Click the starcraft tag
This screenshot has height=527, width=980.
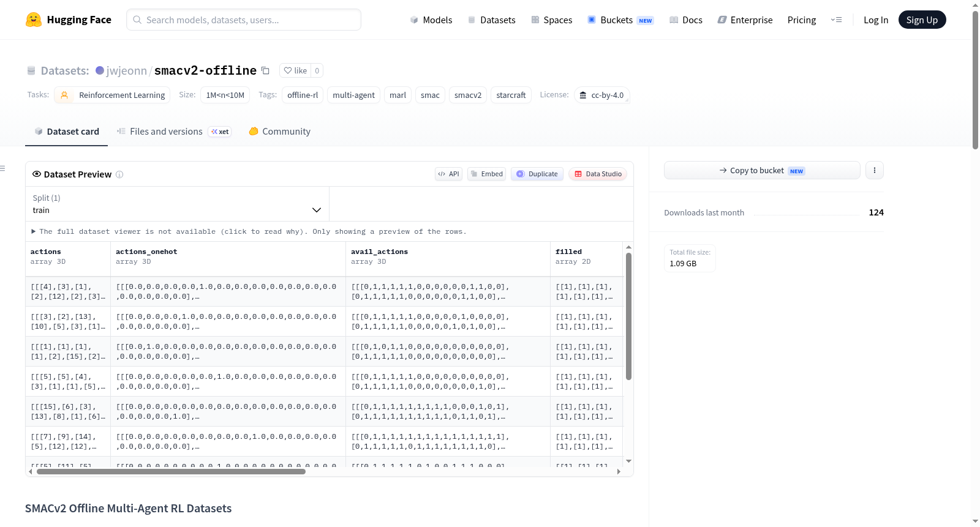point(511,95)
